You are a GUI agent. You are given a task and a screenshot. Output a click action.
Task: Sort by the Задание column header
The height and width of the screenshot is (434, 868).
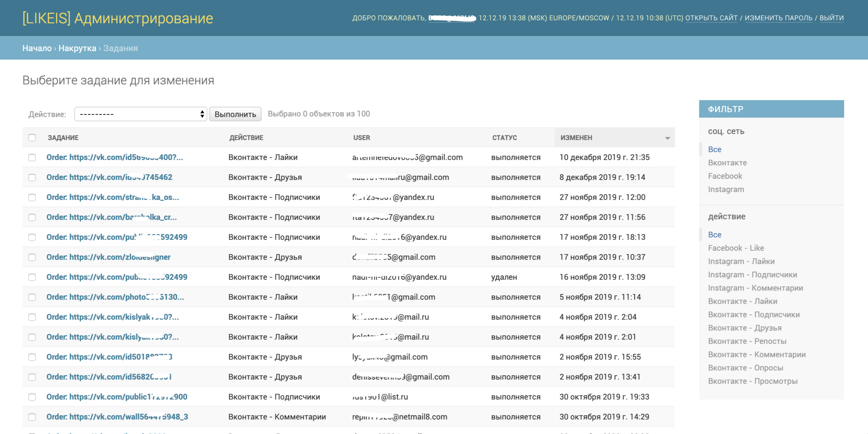coord(63,138)
